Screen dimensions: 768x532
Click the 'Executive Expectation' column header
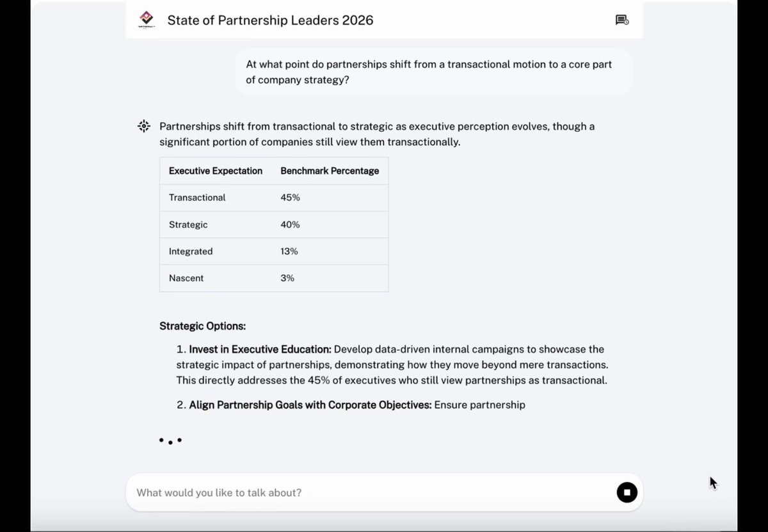click(x=216, y=171)
